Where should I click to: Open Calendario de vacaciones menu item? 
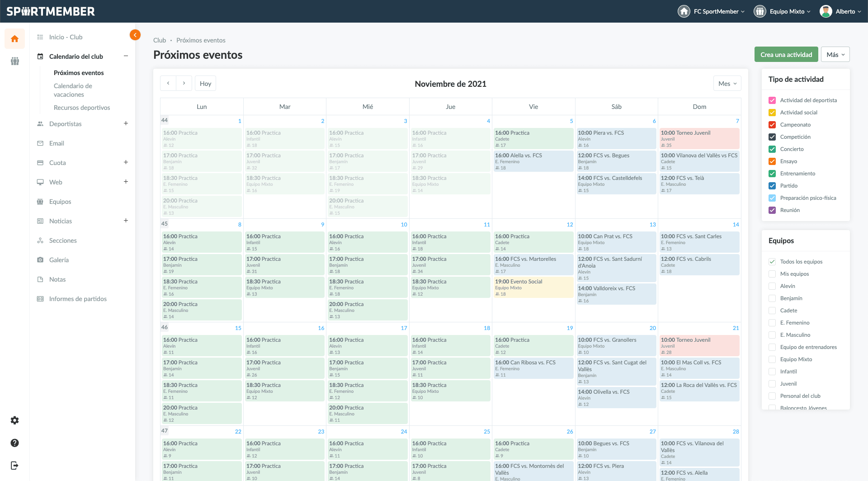click(x=73, y=90)
